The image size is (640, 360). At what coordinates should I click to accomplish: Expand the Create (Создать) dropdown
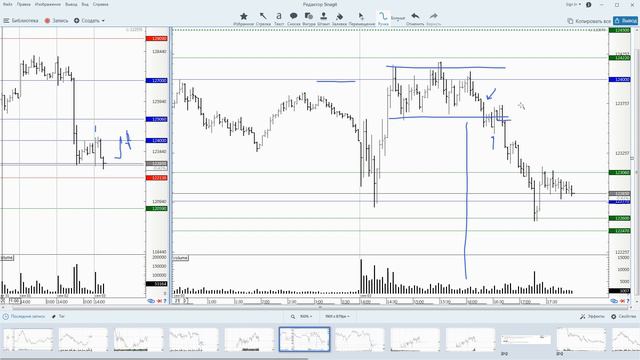tap(89, 20)
